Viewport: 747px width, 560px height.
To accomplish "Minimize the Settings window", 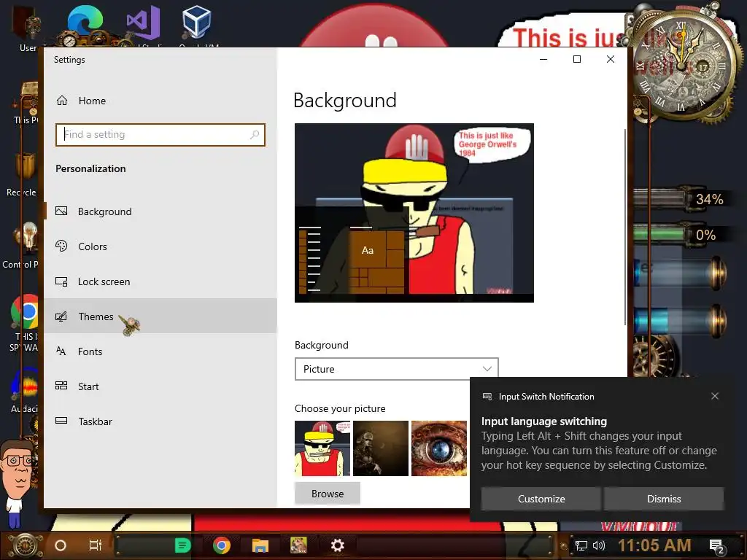I will (x=543, y=59).
